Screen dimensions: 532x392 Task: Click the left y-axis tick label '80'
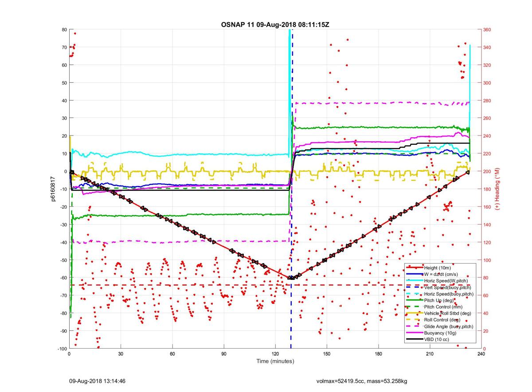click(64, 30)
